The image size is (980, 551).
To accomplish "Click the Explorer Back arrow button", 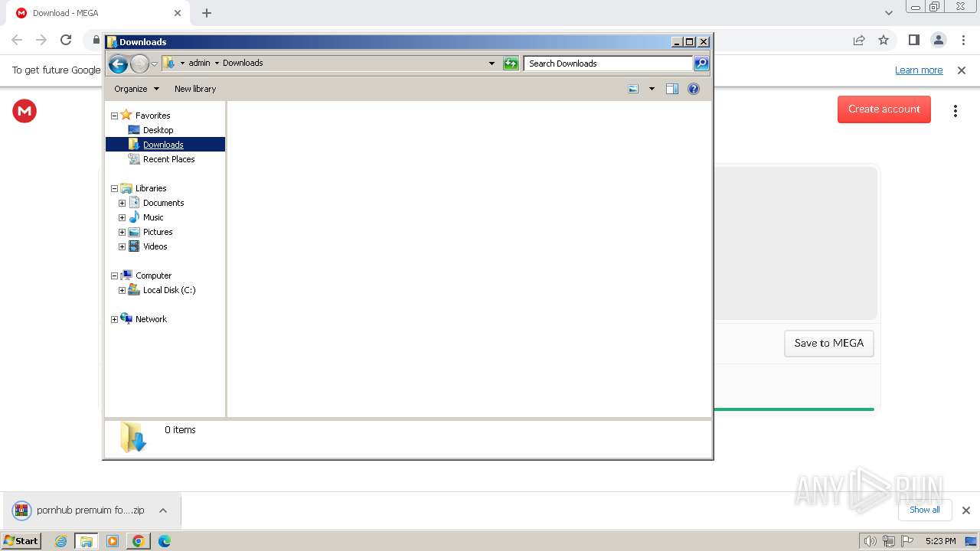I will pos(118,64).
